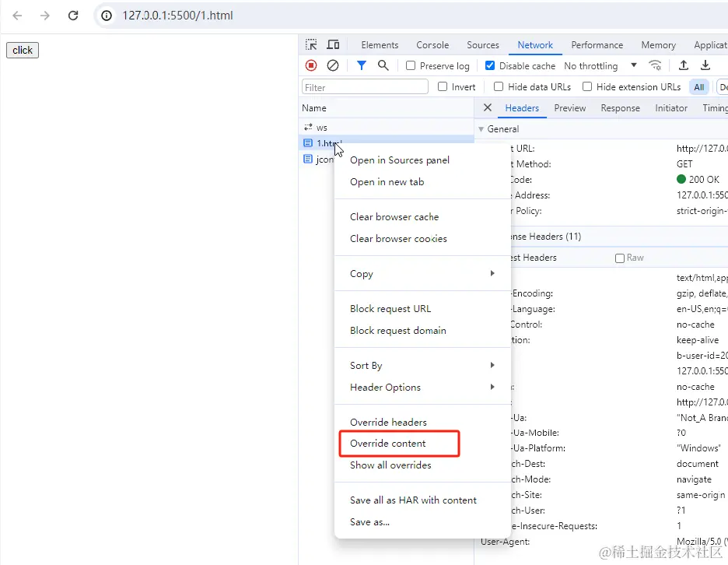Toggle the Raw request headers checkbox
This screenshot has width=728, height=565.
click(620, 258)
